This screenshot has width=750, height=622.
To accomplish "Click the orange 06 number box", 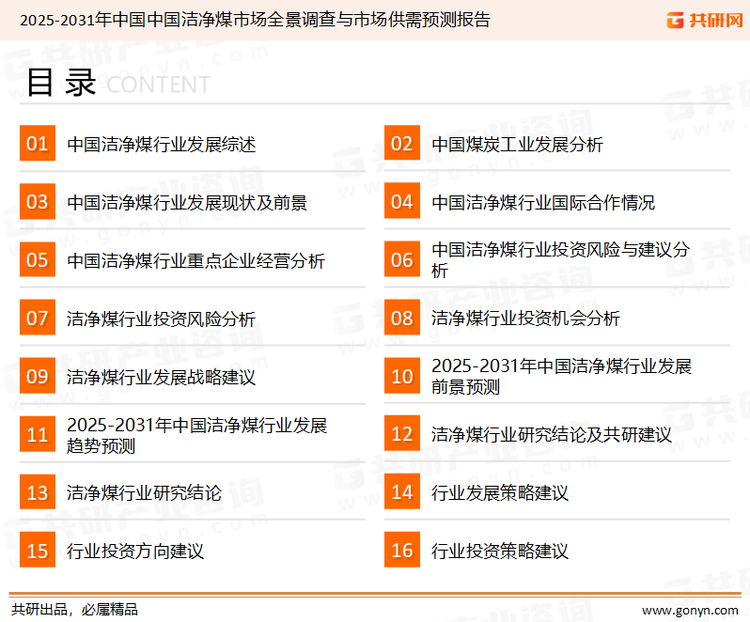I will point(402,260).
